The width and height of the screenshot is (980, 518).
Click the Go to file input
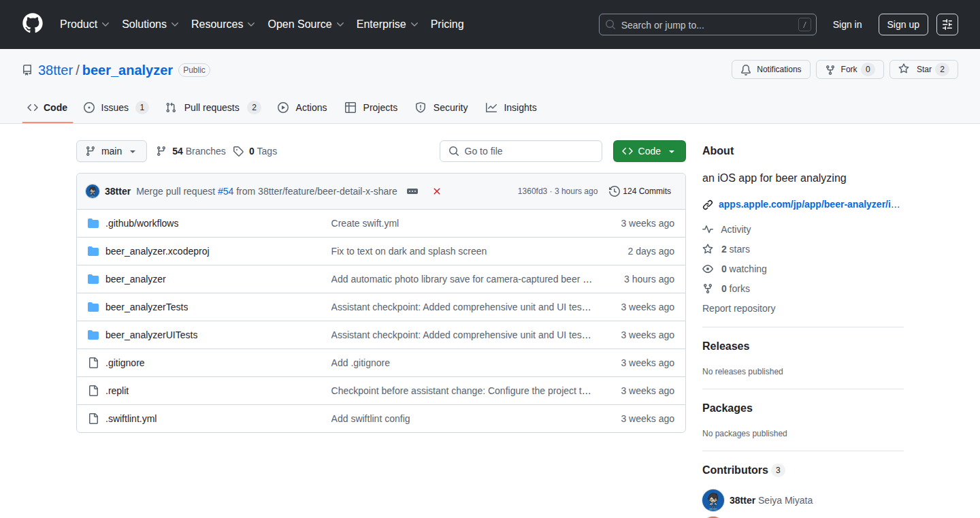pyautogui.click(x=521, y=151)
